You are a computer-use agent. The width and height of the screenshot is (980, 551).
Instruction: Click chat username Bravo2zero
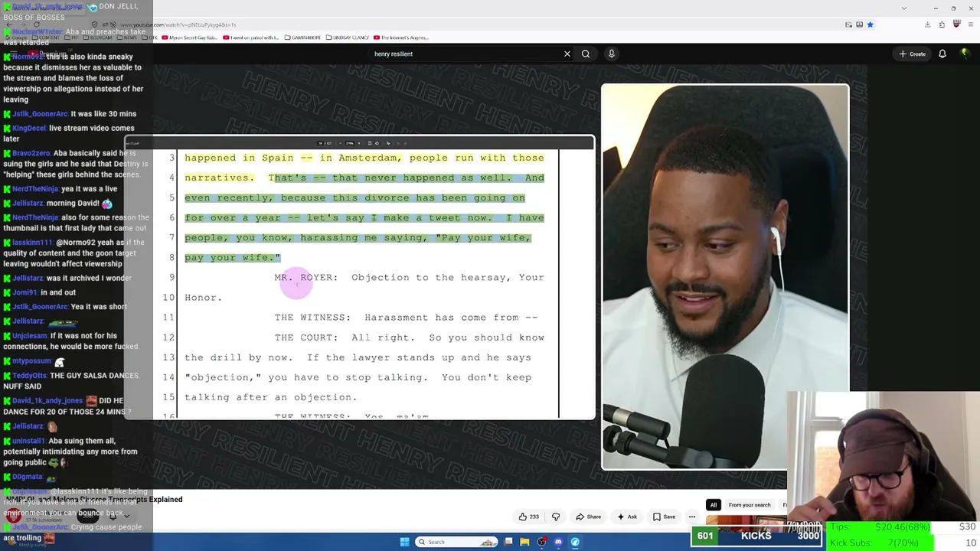click(31, 154)
